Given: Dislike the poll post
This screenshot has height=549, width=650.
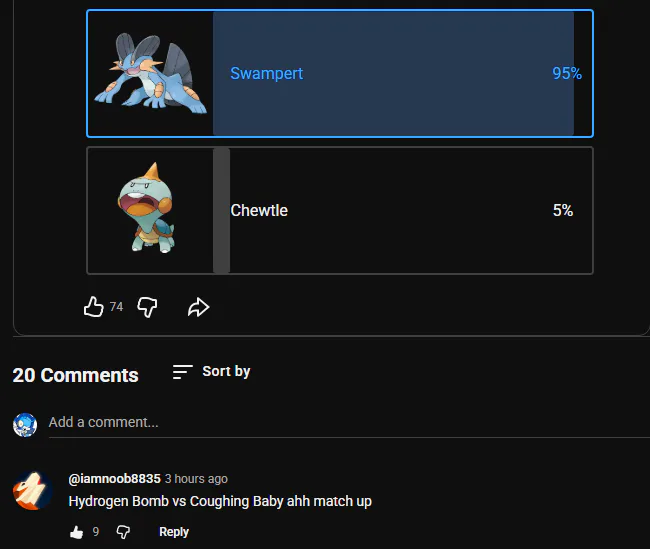Looking at the screenshot, I should coord(147,307).
